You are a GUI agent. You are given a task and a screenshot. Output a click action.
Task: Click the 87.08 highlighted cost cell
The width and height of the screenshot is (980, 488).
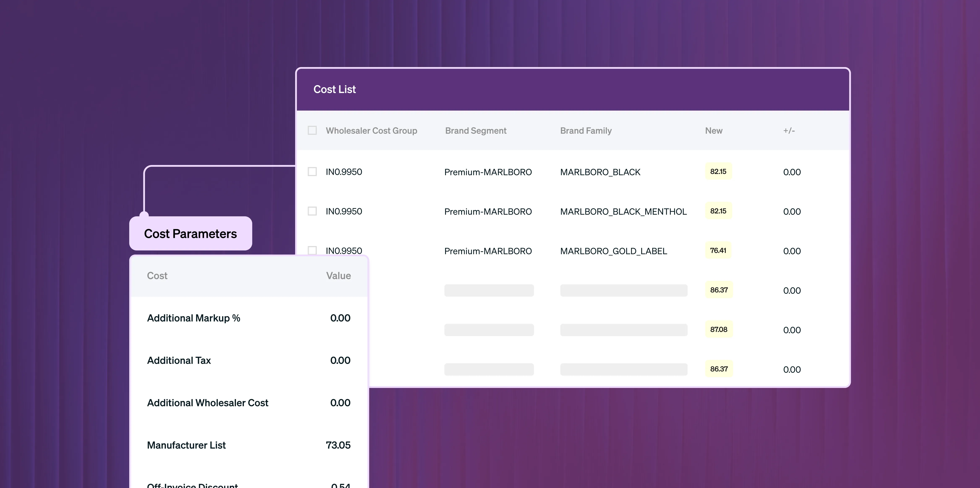point(718,330)
